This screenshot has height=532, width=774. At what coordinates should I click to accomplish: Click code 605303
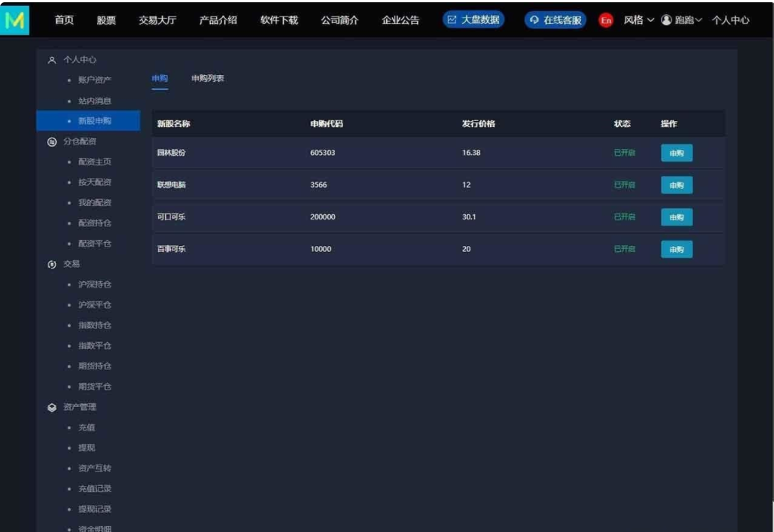coord(323,153)
